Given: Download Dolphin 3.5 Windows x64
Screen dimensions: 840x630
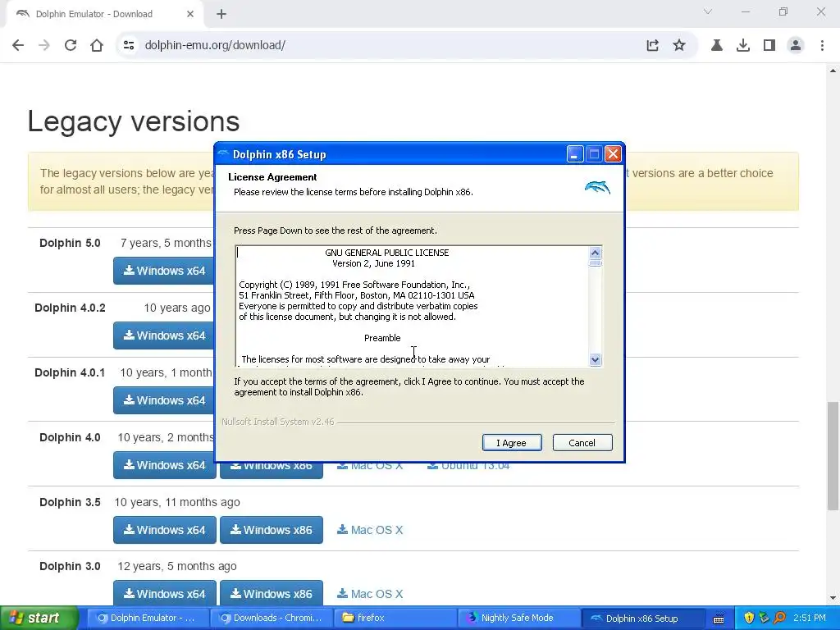Looking at the screenshot, I should tap(164, 530).
